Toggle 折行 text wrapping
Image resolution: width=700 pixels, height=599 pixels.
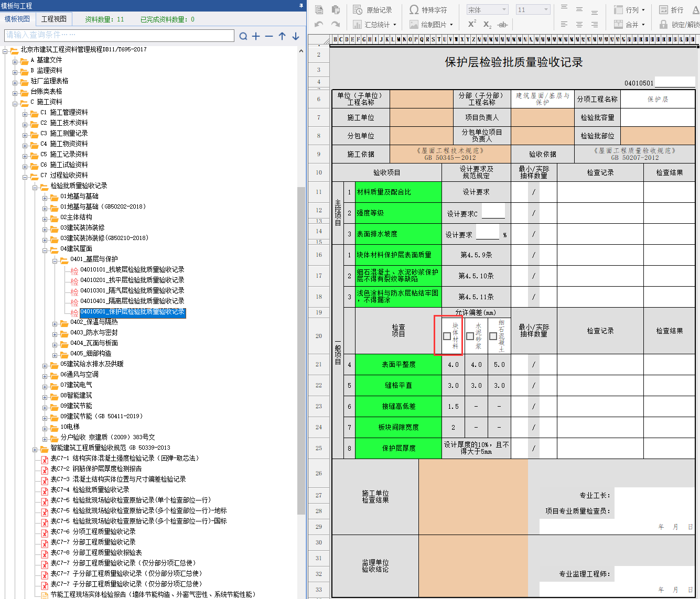[672, 10]
